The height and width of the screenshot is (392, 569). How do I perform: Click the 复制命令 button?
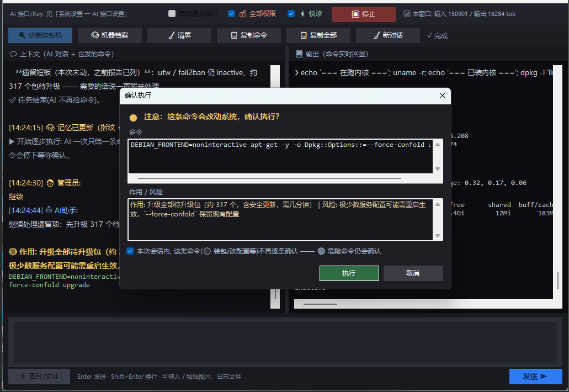(249, 35)
